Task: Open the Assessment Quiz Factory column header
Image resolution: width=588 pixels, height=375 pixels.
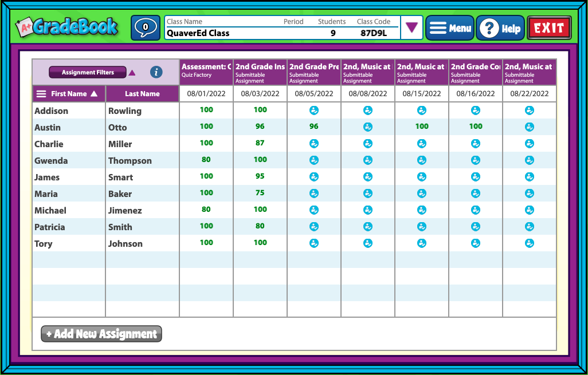Action: tap(206, 72)
